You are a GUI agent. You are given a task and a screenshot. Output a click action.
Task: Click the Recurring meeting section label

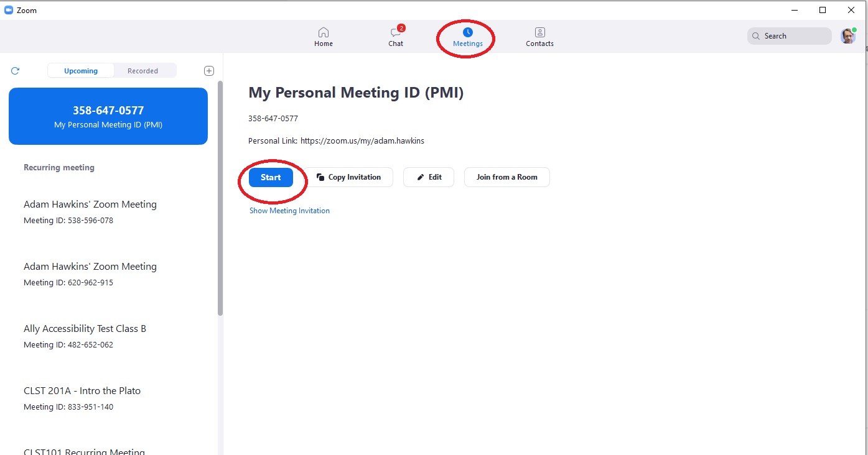coord(59,168)
